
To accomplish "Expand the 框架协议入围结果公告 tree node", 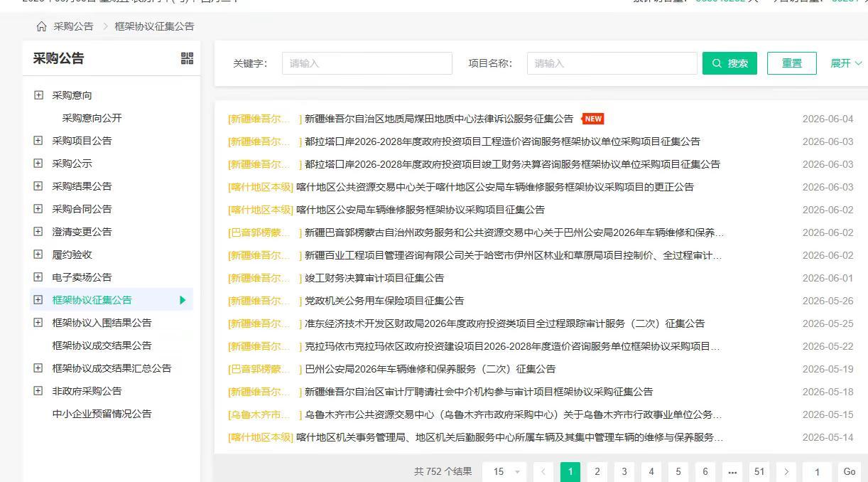I will [38, 323].
